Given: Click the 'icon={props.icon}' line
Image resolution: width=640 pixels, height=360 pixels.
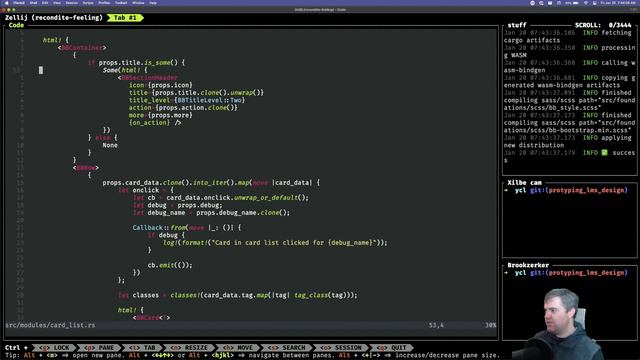Looking at the screenshot, I should point(160,85).
